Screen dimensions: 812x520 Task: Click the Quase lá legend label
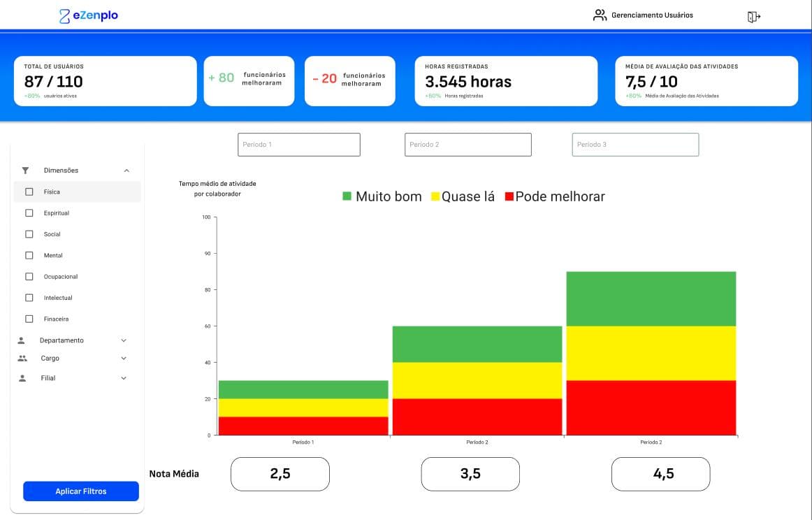point(468,196)
